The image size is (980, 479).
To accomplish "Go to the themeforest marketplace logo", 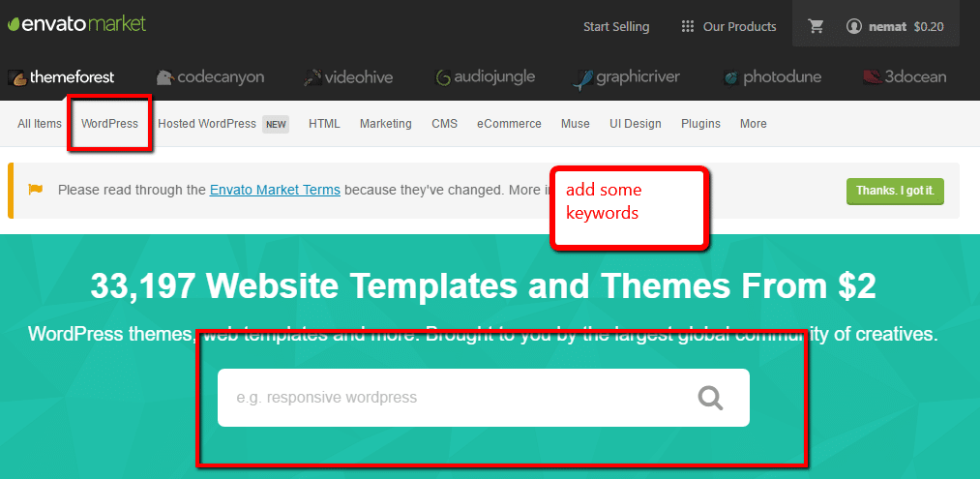I will click(61, 77).
